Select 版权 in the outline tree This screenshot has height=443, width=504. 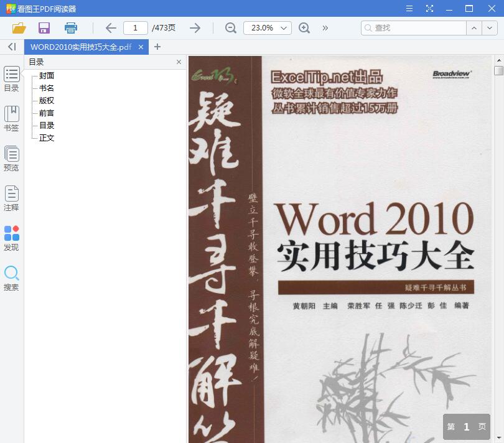click(47, 101)
